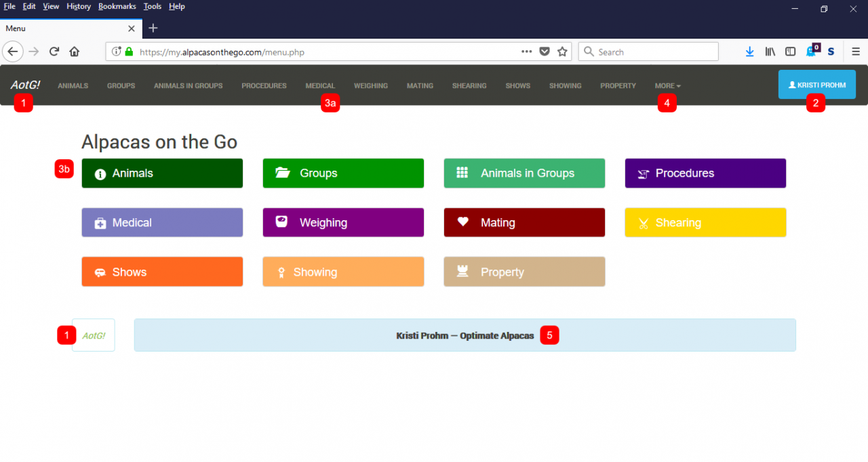Viewport: 868px width, 462px height.
Task: Click the browser Forward arrow
Action: [34, 51]
